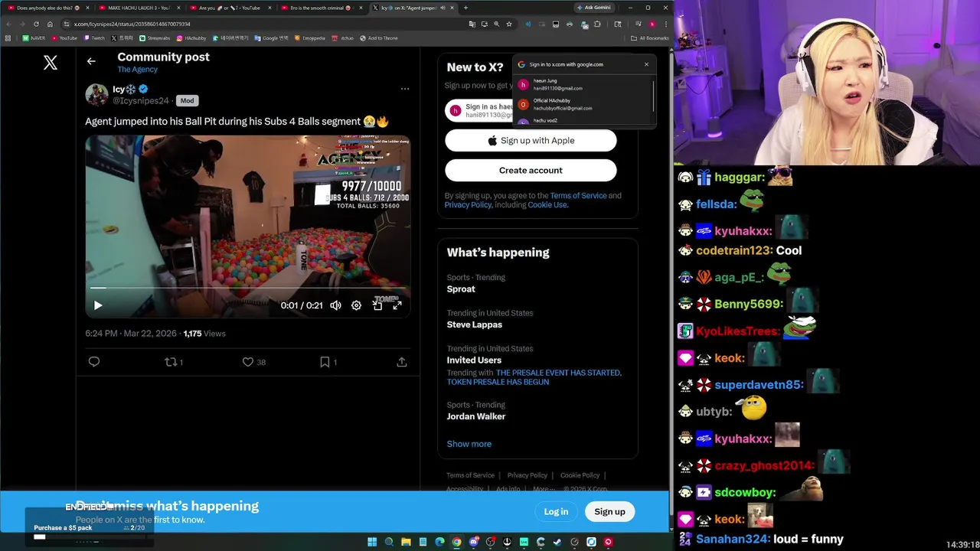The height and width of the screenshot is (551, 980).
Task: Open Discord from the taskbar
Action: (x=473, y=542)
